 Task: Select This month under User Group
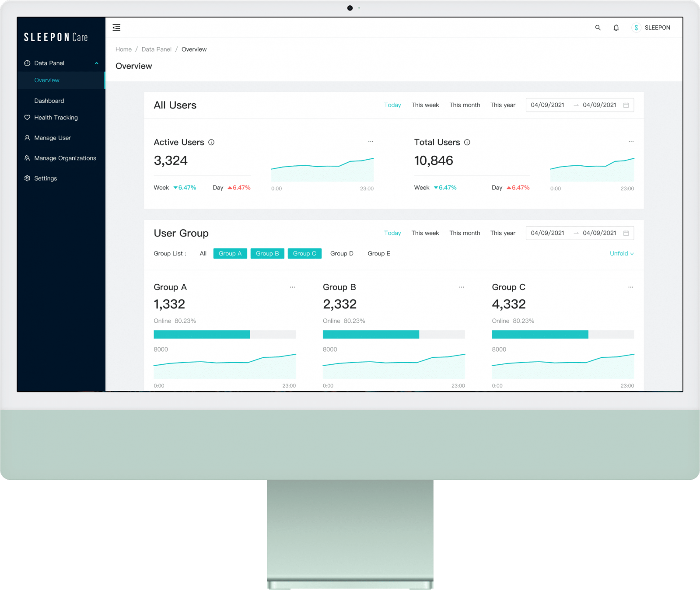click(465, 233)
